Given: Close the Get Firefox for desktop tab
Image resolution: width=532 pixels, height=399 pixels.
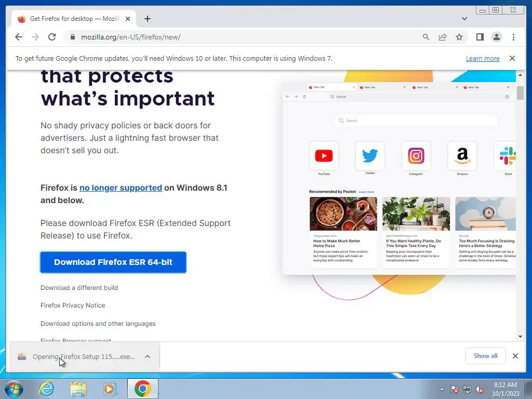Looking at the screenshot, I should tap(128, 19).
